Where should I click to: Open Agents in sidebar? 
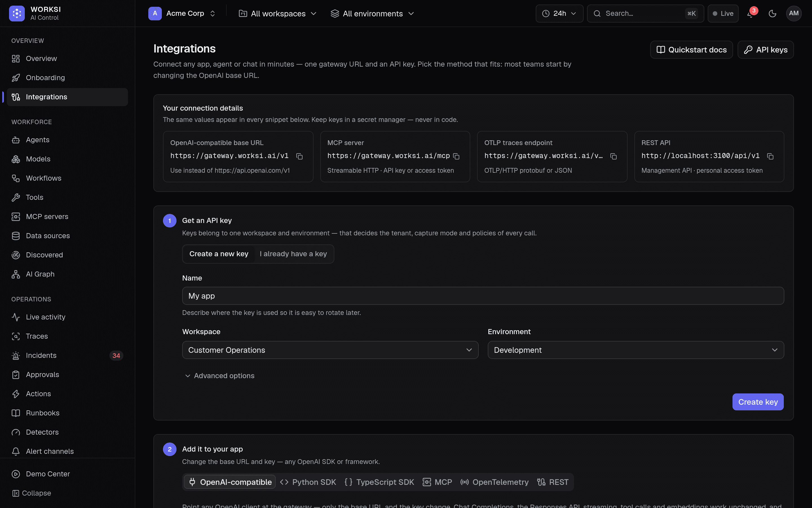(x=67, y=140)
